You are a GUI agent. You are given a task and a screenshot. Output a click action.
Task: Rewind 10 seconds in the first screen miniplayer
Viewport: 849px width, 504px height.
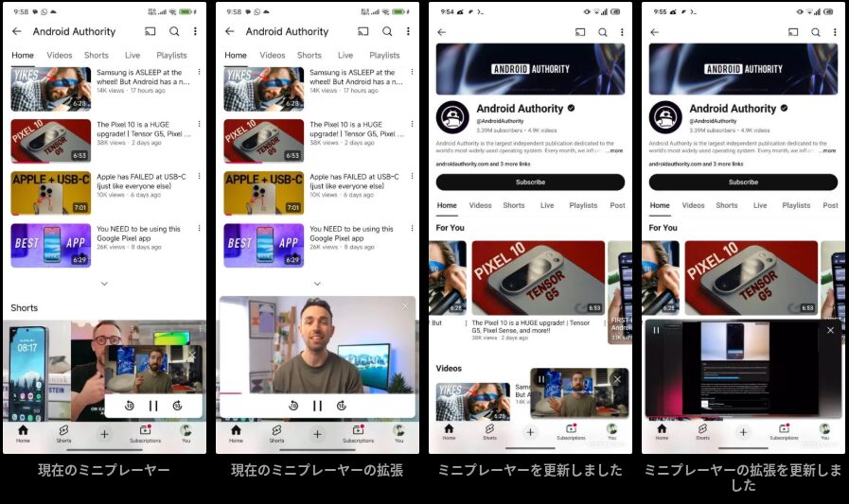pyautogui.click(x=130, y=406)
